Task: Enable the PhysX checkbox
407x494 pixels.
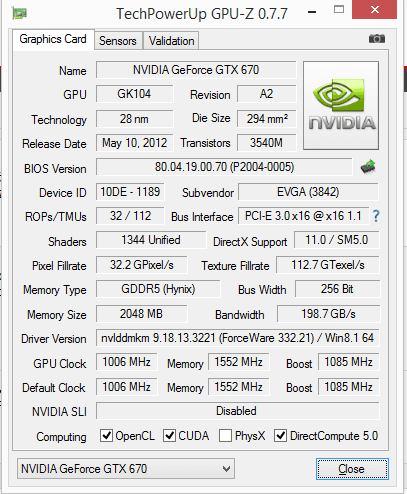Action: [x=225, y=435]
